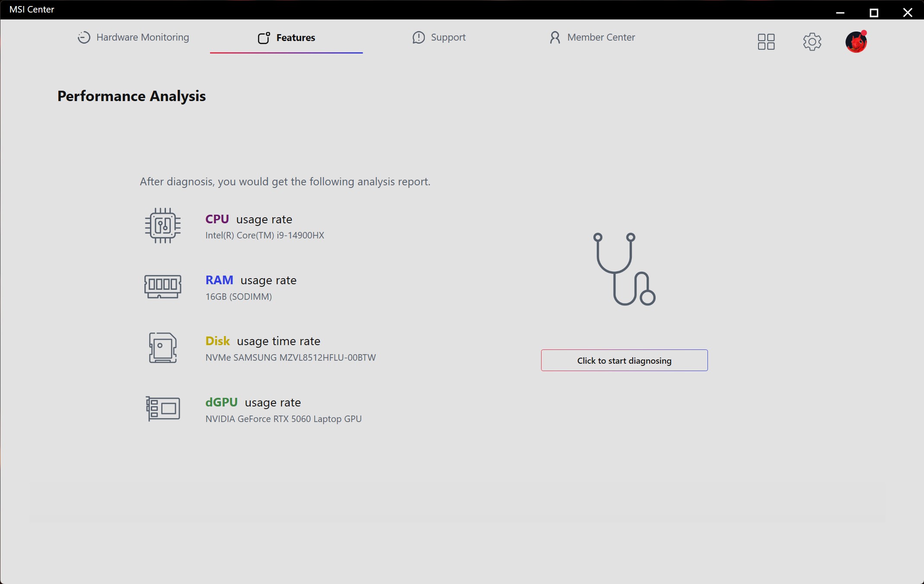Click the RAM module icon

163,286
